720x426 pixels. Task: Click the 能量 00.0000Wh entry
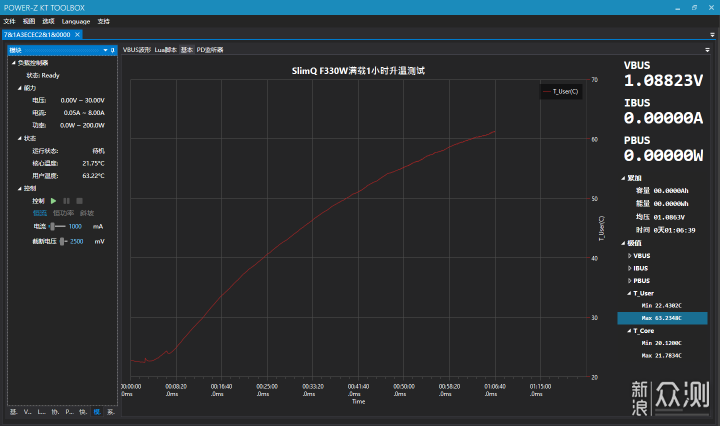coord(662,204)
